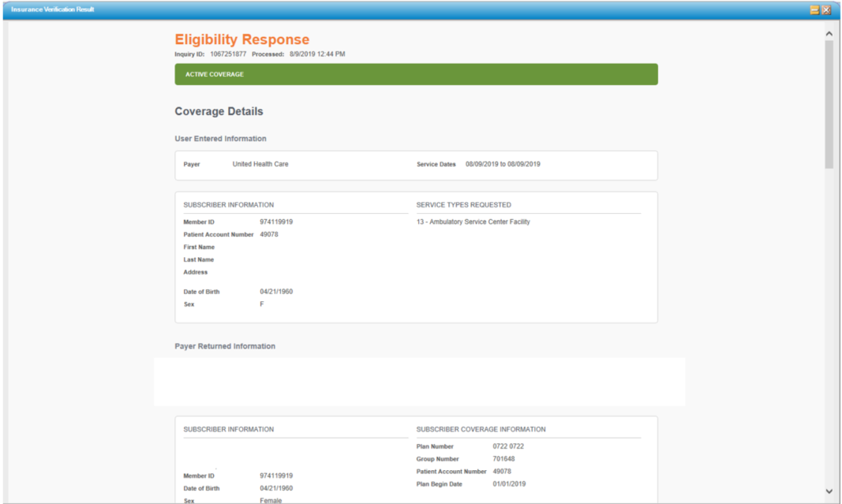The width and height of the screenshot is (842, 504).
Task: Click the vertical scrollbar thumb
Action: (x=829, y=103)
